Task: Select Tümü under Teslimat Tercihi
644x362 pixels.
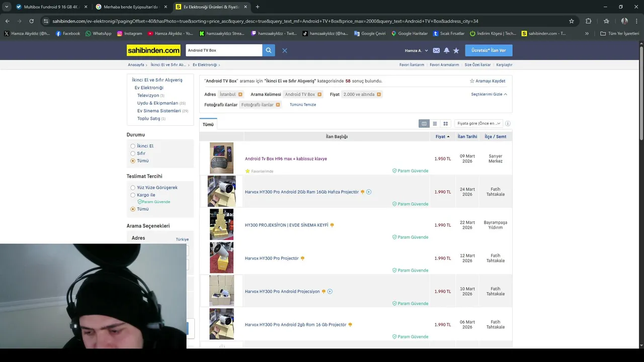Action: pos(133,209)
